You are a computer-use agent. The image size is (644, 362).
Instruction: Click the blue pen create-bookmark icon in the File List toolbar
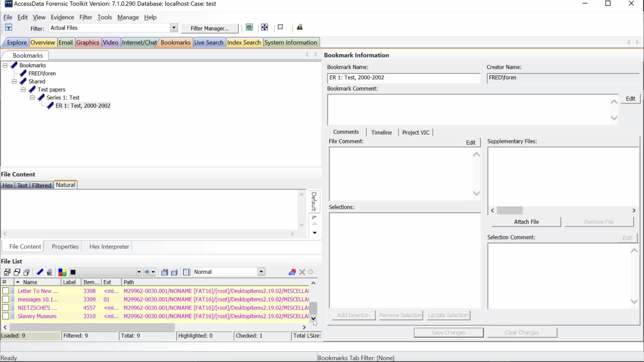coord(40,272)
